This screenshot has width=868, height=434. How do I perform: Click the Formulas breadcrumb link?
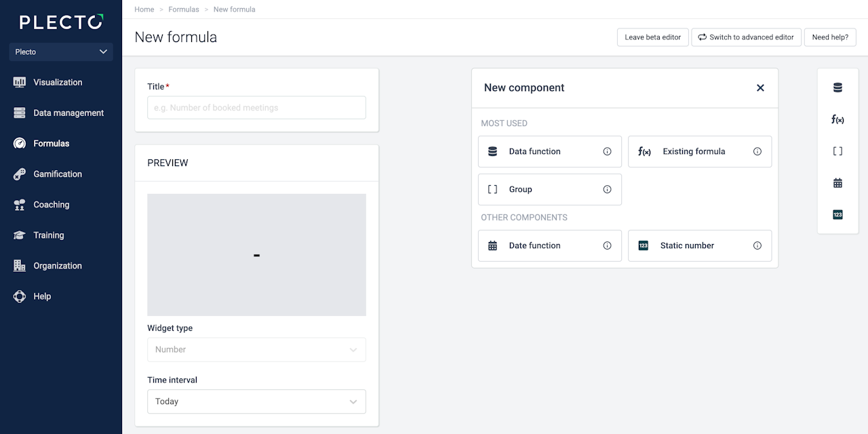(x=184, y=9)
